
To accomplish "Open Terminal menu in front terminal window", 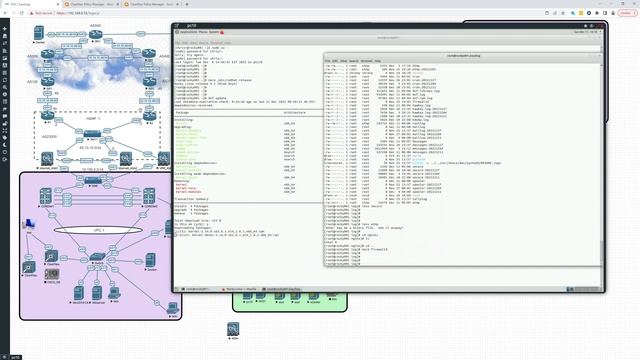I will coord(367,61).
